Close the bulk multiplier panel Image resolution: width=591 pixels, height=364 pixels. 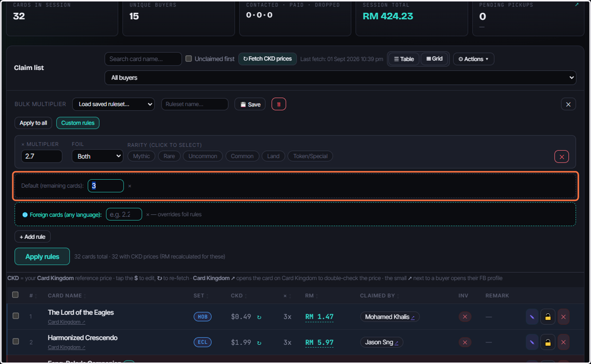[568, 104]
